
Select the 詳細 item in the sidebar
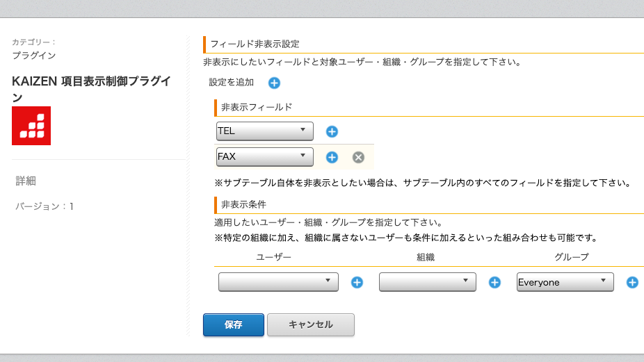pyautogui.click(x=26, y=181)
